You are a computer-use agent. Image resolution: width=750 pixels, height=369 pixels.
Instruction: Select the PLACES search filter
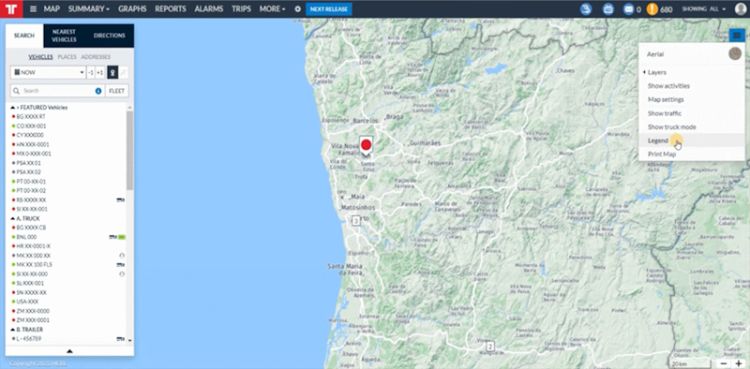click(x=67, y=57)
